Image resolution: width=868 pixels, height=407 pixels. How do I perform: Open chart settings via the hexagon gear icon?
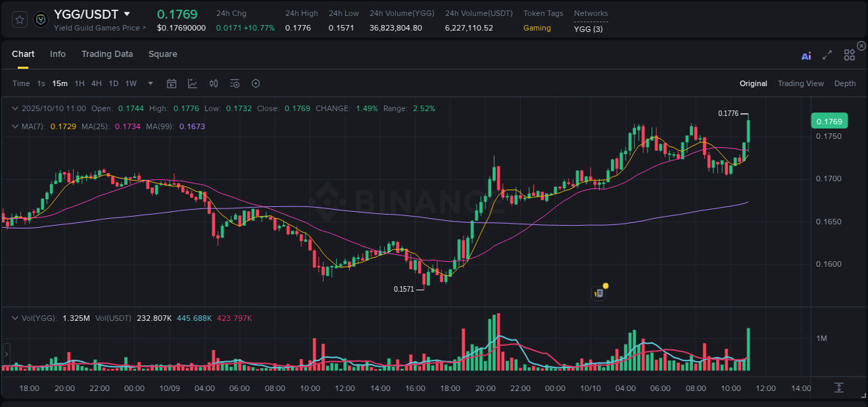(256, 83)
